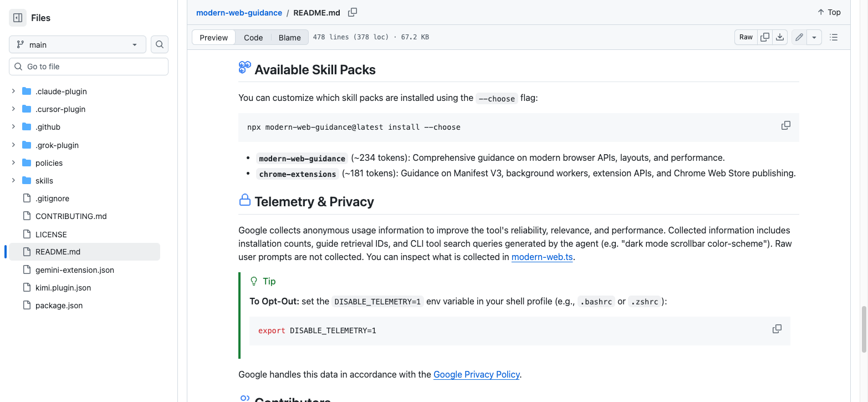868x402 pixels.
Task: Expand the .claude-plugin folder chevron
Action: 13,91
